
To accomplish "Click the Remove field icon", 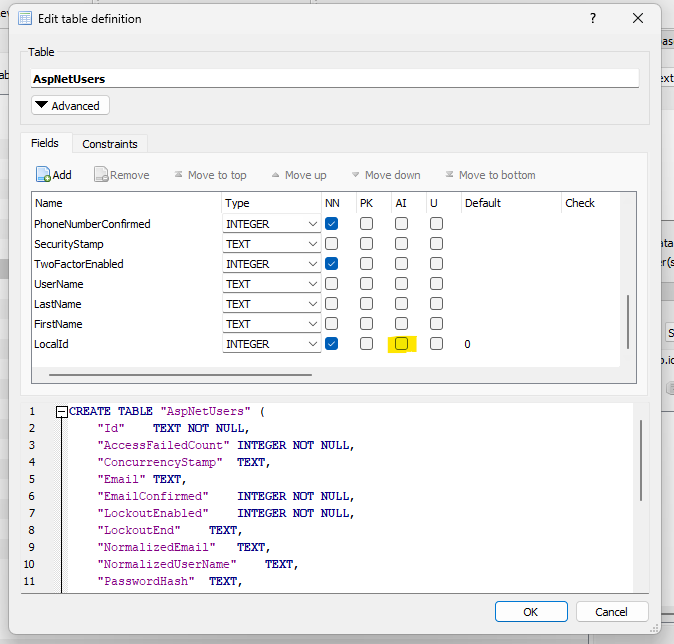I will pos(101,175).
